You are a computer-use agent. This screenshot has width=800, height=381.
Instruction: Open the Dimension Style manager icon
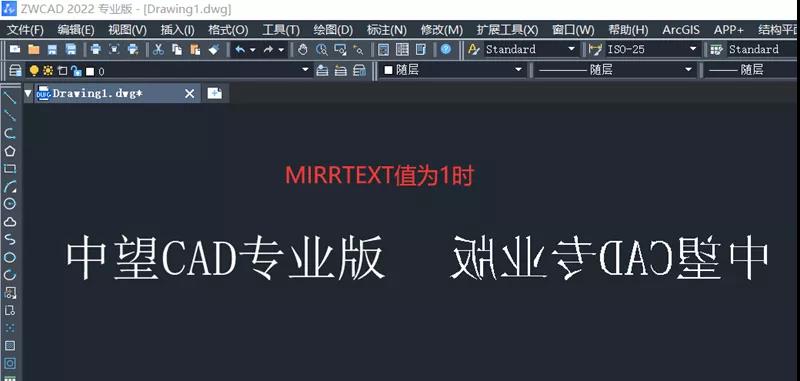(x=595, y=49)
